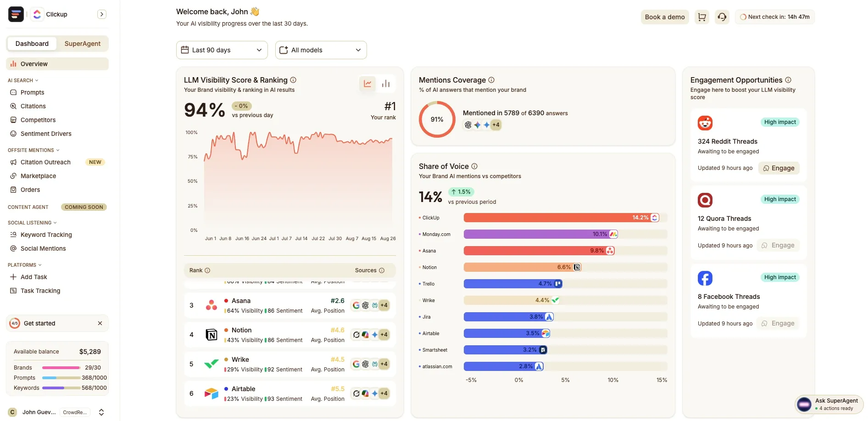Image resolution: width=868 pixels, height=421 pixels.
Task: Engage with the Reddit Threads
Action: pos(779,168)
